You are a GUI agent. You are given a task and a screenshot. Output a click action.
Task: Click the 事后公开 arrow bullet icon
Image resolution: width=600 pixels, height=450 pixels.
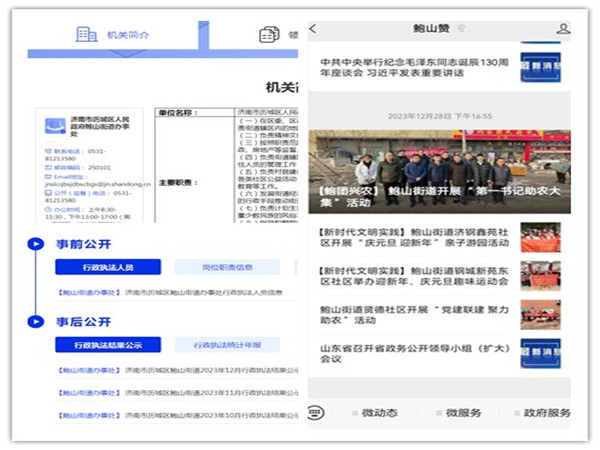(x=36, y=321)
